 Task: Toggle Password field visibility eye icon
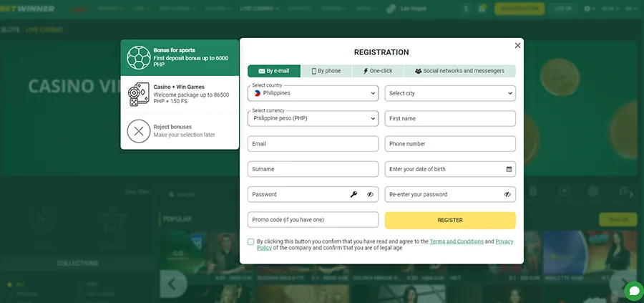coord(370,194)
